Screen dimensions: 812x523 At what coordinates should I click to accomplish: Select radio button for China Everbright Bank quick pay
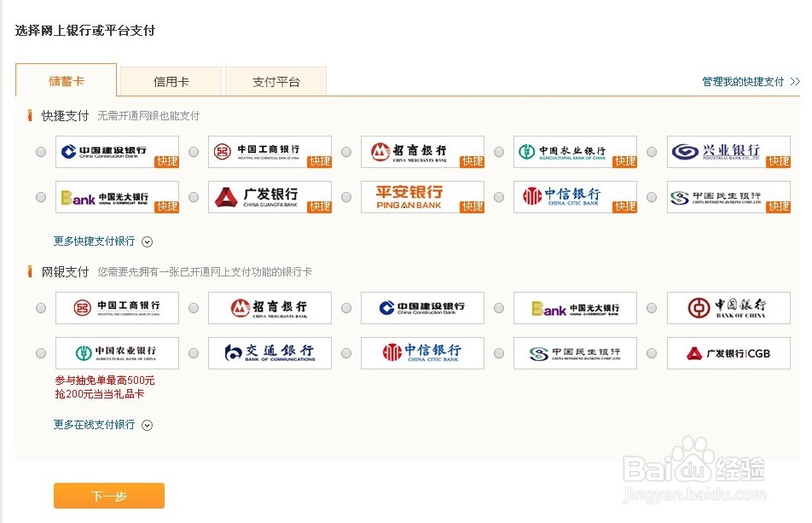point(41,197)
